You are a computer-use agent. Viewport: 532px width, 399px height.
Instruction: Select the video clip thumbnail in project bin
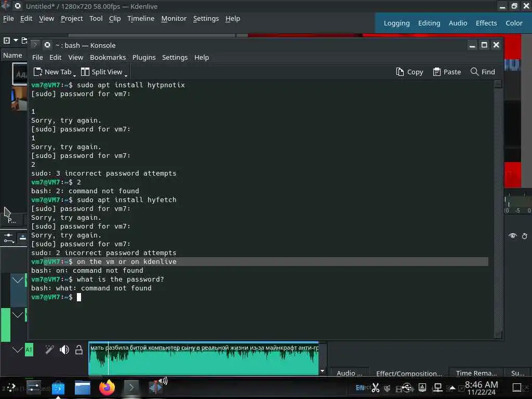pos(19,98)
